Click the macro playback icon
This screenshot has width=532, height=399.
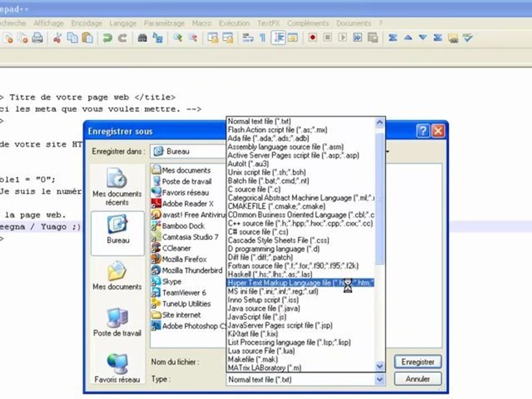tap(342, 37)
